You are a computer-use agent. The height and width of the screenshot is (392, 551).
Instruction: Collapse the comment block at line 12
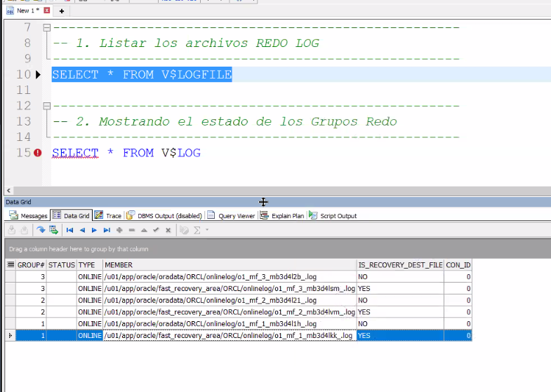46,106
